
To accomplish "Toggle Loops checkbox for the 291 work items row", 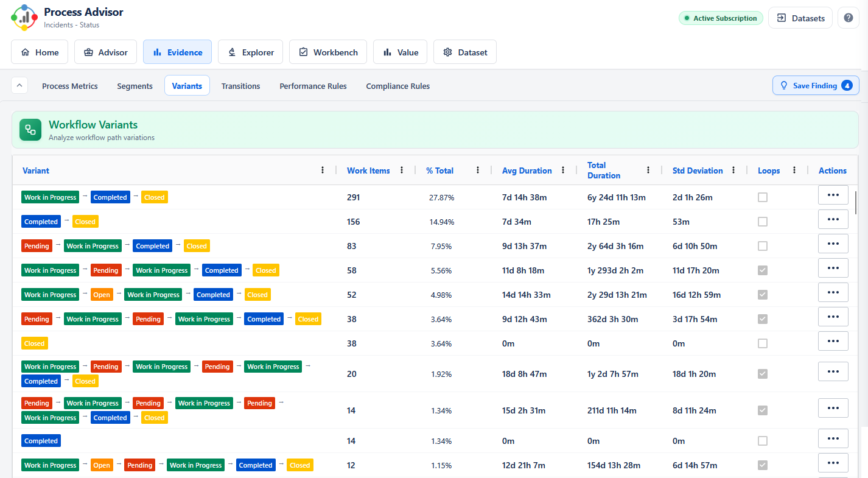I will point(763,197).
